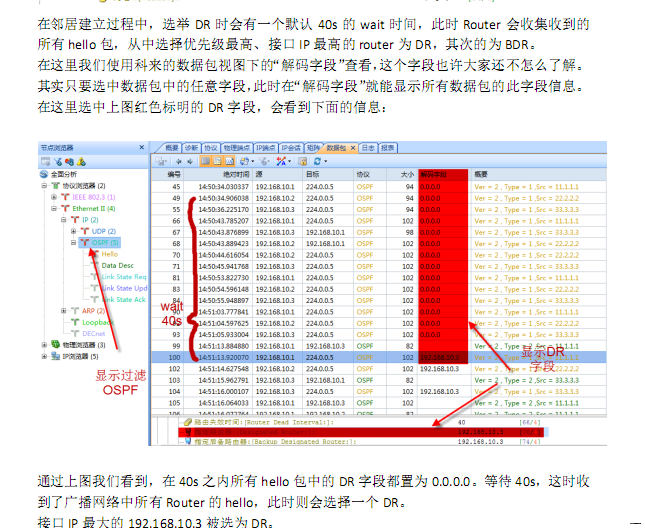Toggle the hex view pane layout button

[x=230, y=161]
